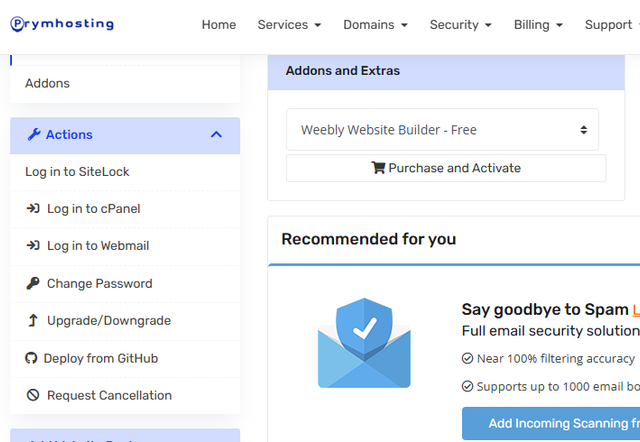Open the Billing menu
The image size is (640, 442).
click(538, 25)
